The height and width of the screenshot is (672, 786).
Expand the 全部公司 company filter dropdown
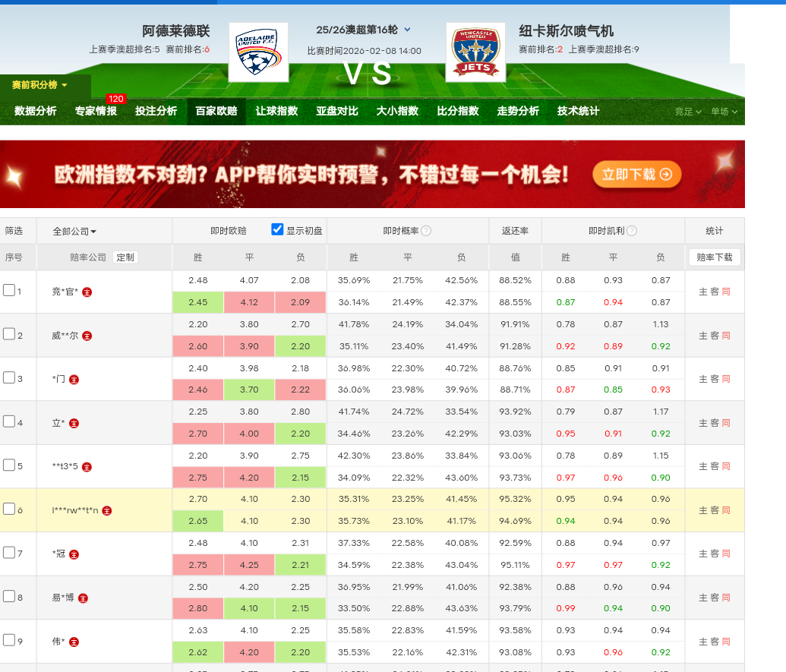click(x=74, y=231)
